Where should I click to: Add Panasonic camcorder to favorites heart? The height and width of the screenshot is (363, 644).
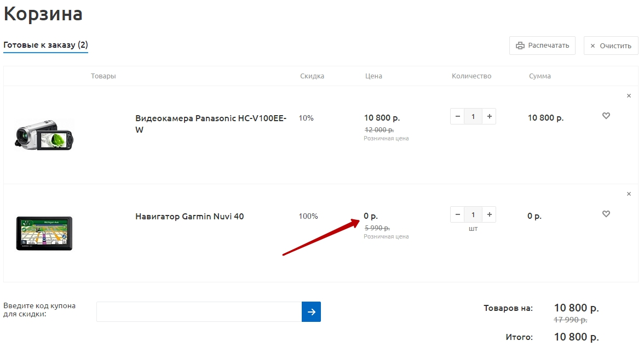coord(606,116)
